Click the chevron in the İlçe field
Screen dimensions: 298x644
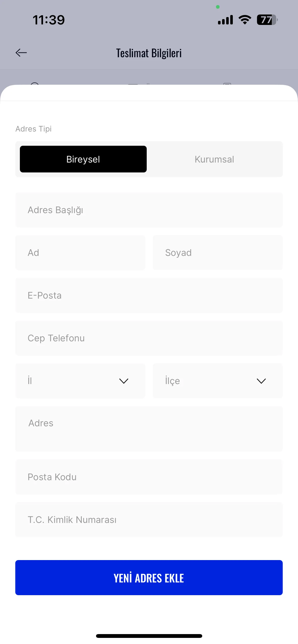261,381
